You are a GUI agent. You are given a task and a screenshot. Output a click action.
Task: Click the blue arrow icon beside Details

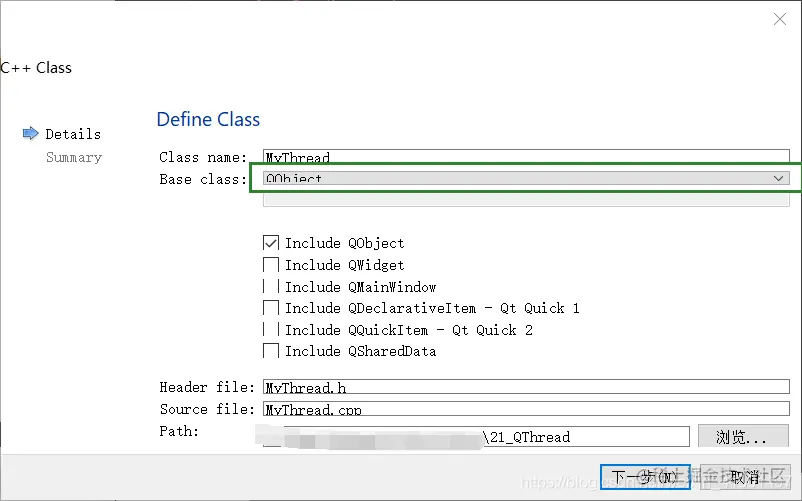31,133
